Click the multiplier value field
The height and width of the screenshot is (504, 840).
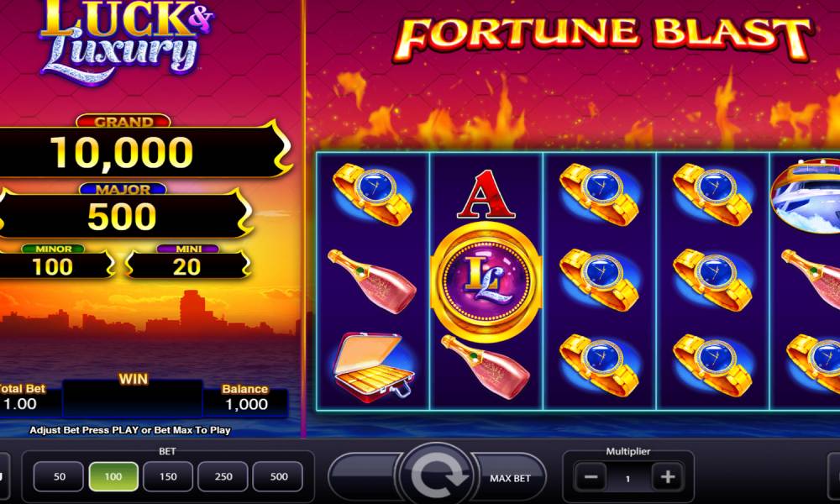pos(627,478)
